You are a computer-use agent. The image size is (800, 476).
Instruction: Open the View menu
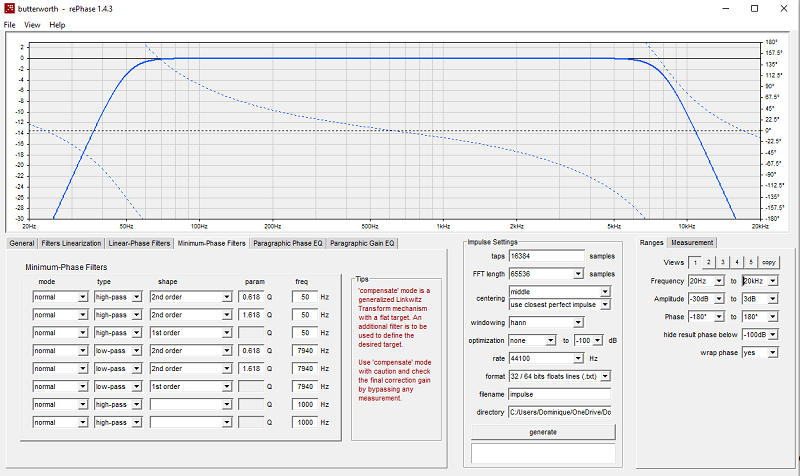click(32, 25)
